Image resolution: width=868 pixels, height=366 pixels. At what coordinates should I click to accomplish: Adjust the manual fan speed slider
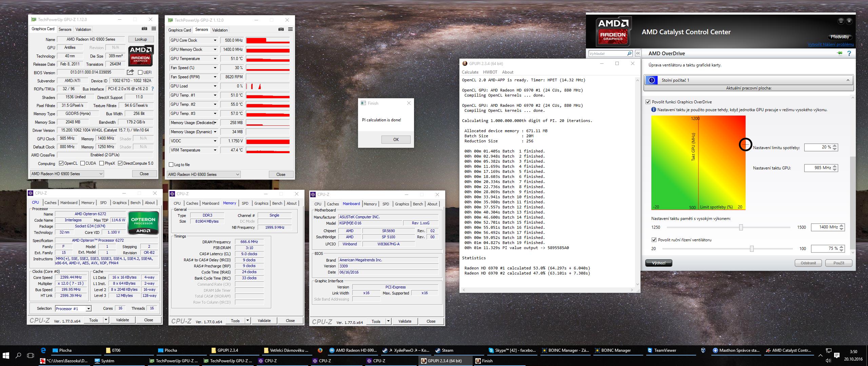752,249
